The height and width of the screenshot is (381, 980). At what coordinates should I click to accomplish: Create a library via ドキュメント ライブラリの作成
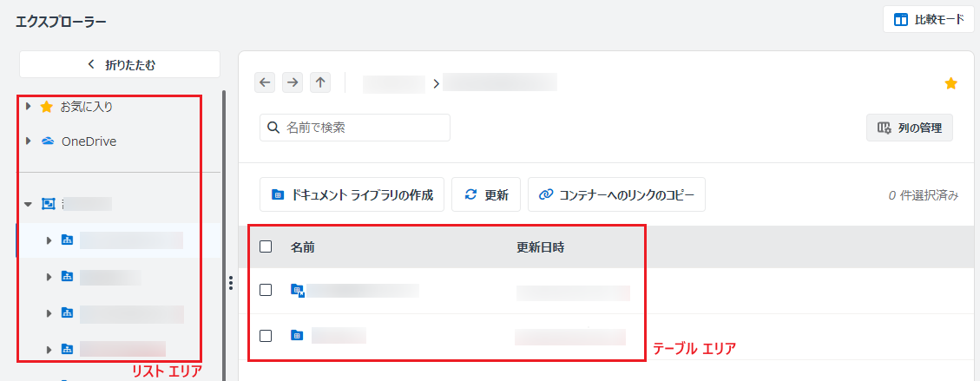352,195
